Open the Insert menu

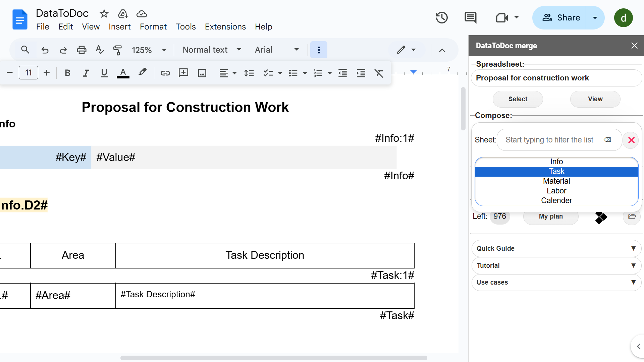coord(119,27)
